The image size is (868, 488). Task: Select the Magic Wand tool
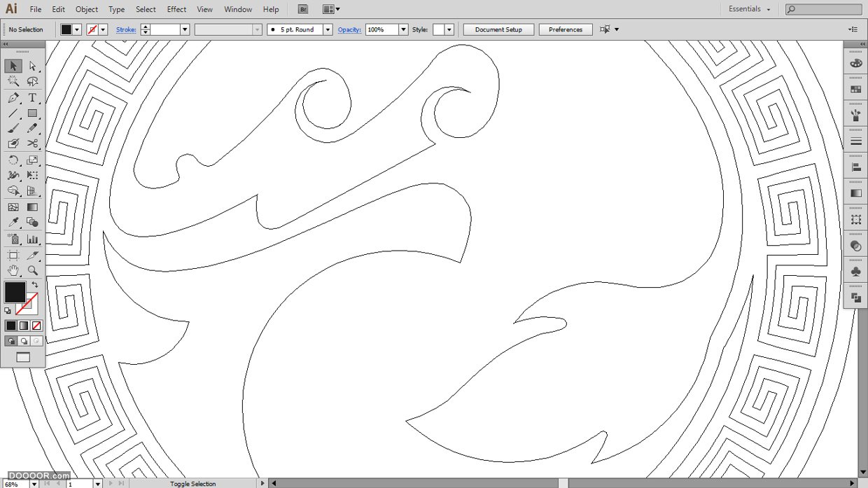13,81
